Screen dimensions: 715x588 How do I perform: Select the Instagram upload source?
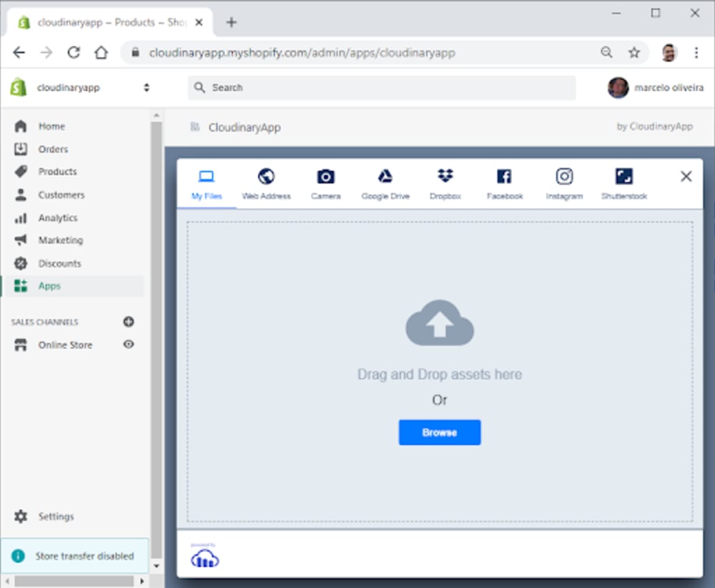click(x=564, y=185)
